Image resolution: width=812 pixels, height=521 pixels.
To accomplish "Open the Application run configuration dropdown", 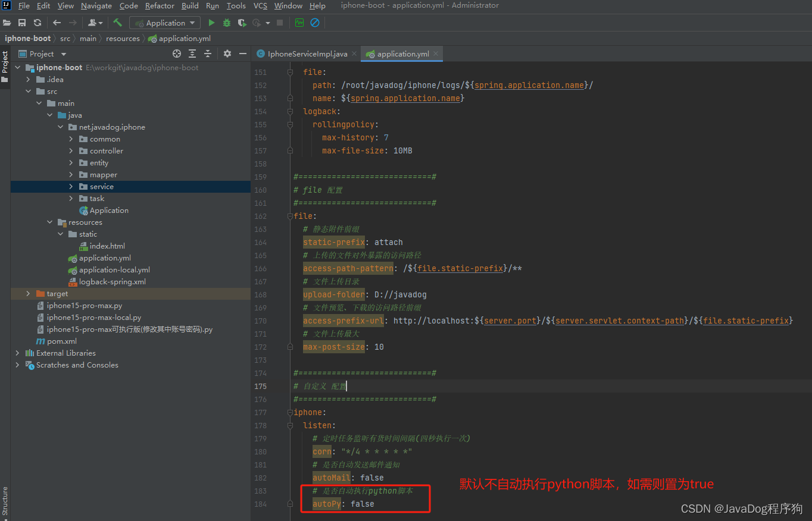I will 165,23.
